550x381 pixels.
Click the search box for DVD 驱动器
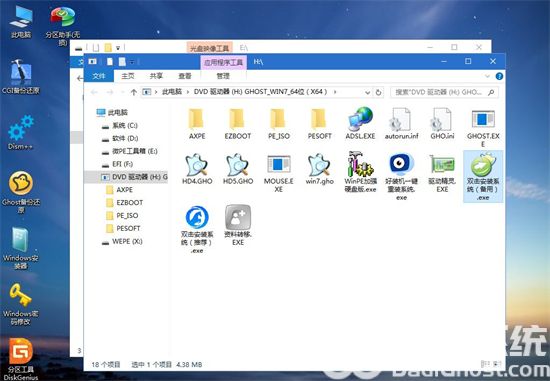(x=444, y=92)
